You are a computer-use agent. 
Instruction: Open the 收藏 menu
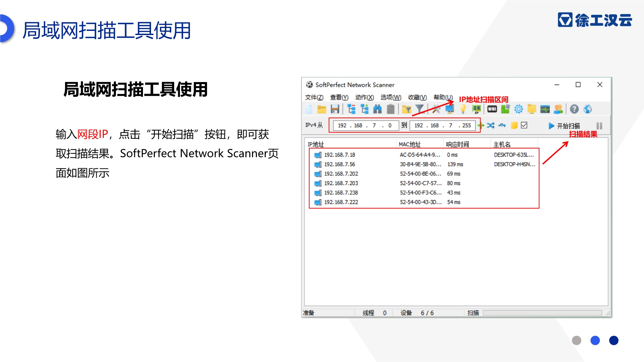[x=417, y=97]
